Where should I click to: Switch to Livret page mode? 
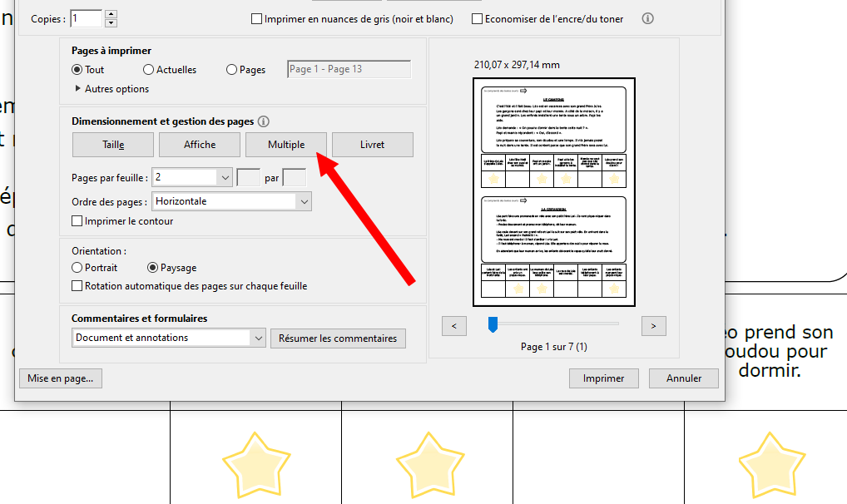coord(372,145)
